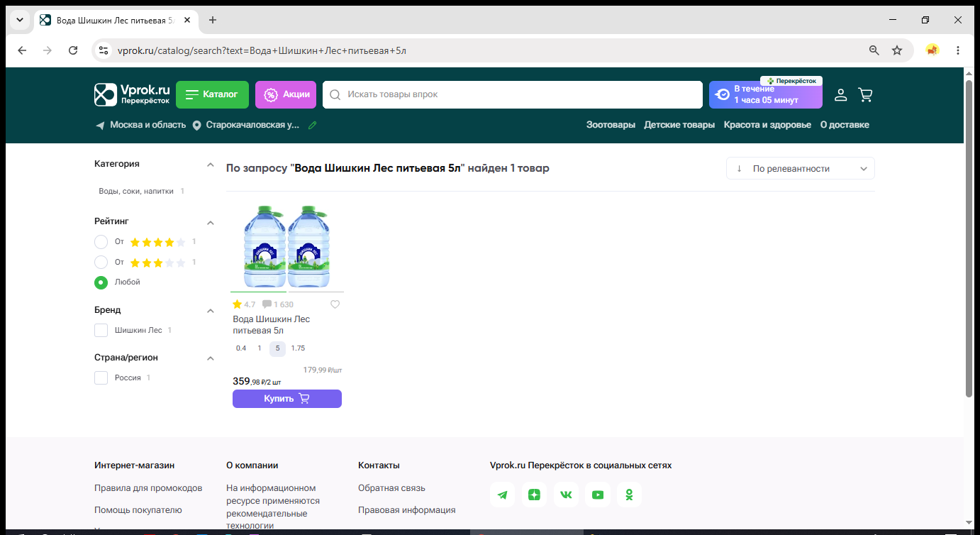Open the green Dzen social icon
Screen dimensions: 980x535
tap(534, 495)
